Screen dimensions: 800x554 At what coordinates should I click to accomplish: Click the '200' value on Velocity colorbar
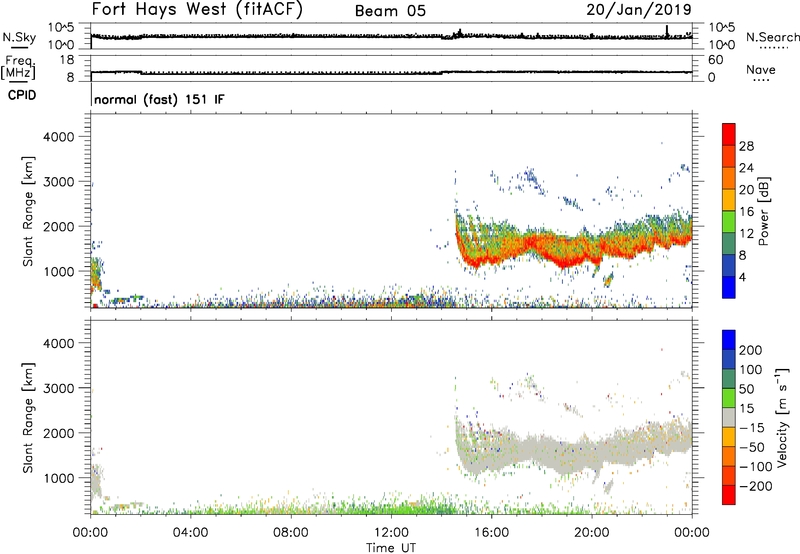751,350
